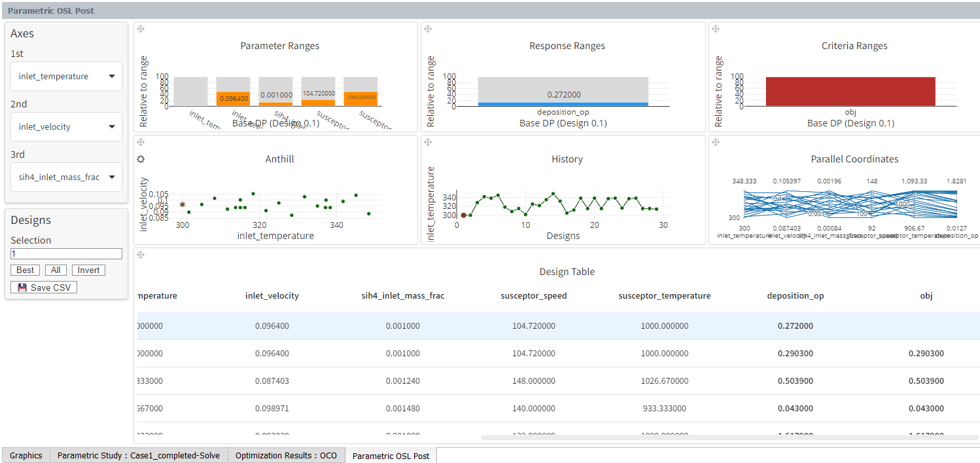980x463 pixels.
Task: Open the 3rd axis sih4_inlet_mass_frac dropdown
Action: [66, 177]
